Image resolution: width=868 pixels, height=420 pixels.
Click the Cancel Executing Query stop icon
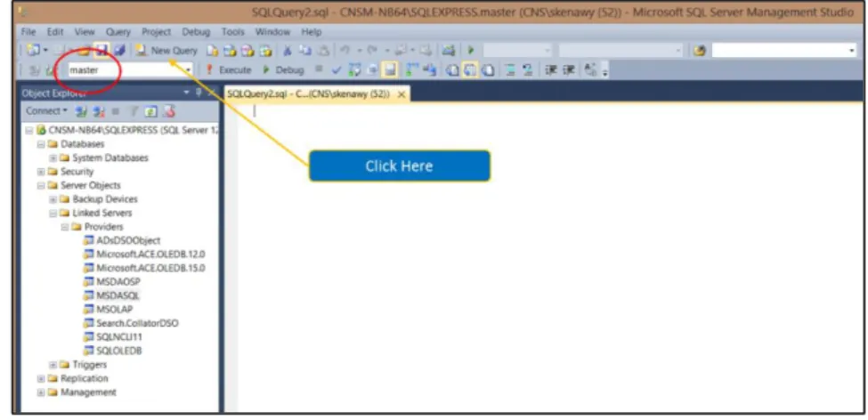coord(319,69)
